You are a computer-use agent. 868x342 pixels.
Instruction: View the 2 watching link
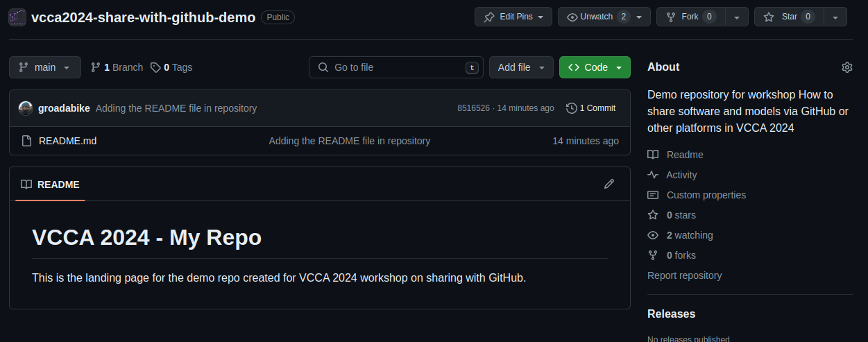[x=690, y=235]
